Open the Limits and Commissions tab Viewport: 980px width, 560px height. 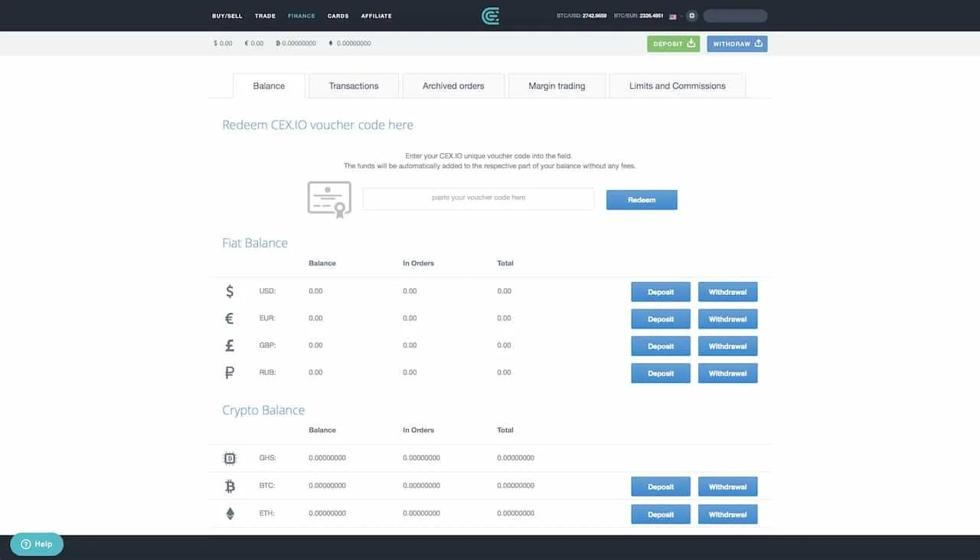point(677,86)
